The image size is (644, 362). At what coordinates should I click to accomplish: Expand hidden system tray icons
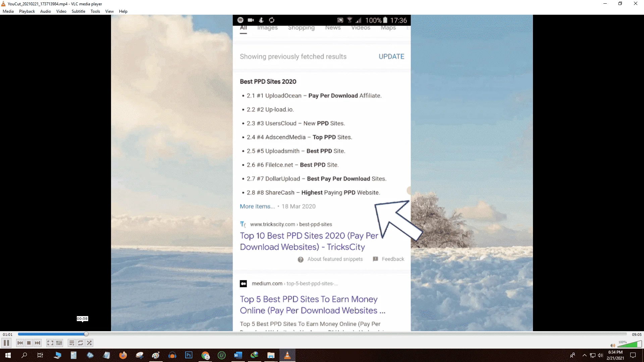(584, 355)
